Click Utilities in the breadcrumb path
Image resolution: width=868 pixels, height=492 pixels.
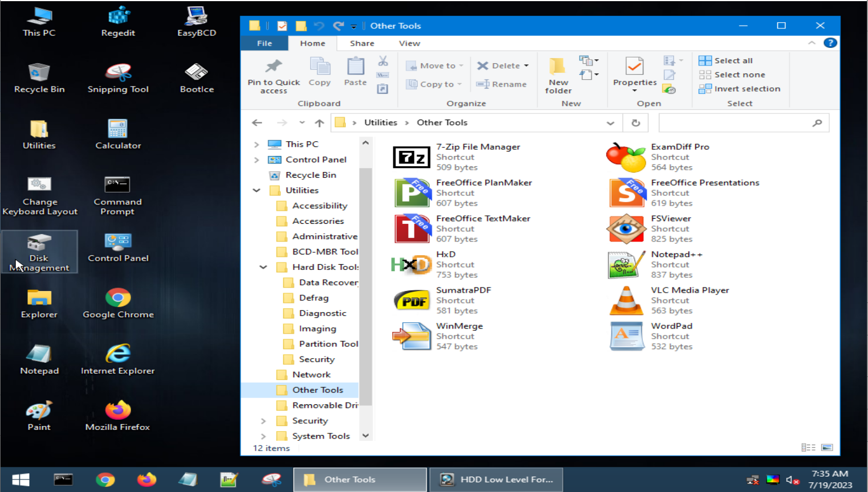pos(381,122)
